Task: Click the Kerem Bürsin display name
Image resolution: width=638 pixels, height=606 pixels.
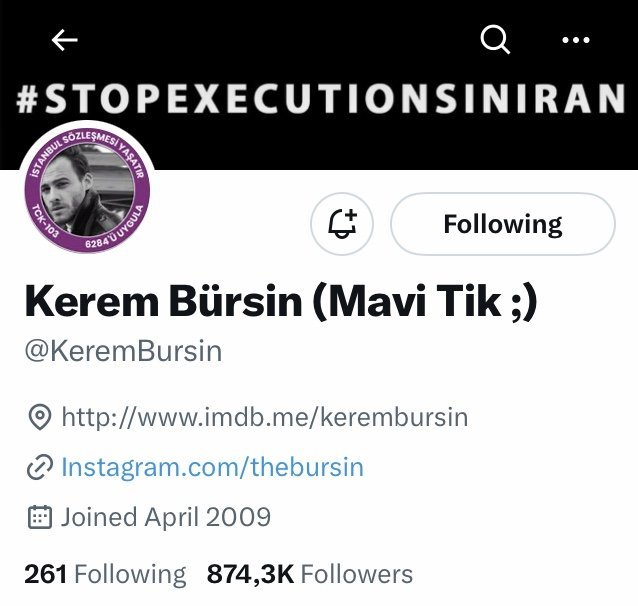Action: coord(164,301)
